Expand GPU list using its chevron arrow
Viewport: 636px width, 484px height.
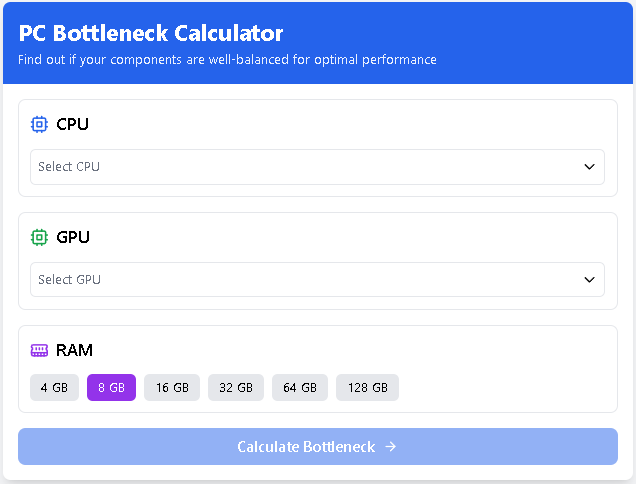pos(589,280)
